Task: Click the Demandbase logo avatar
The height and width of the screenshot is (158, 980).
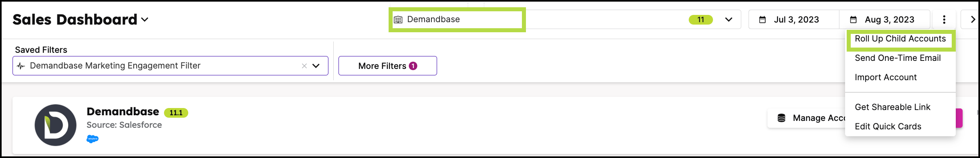Action: tap(56, 125)
